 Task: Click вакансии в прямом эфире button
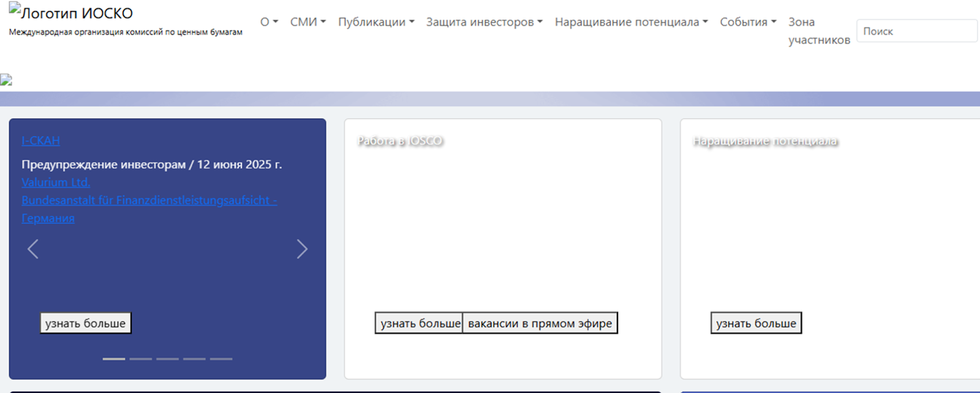click(x=540, y=323)
